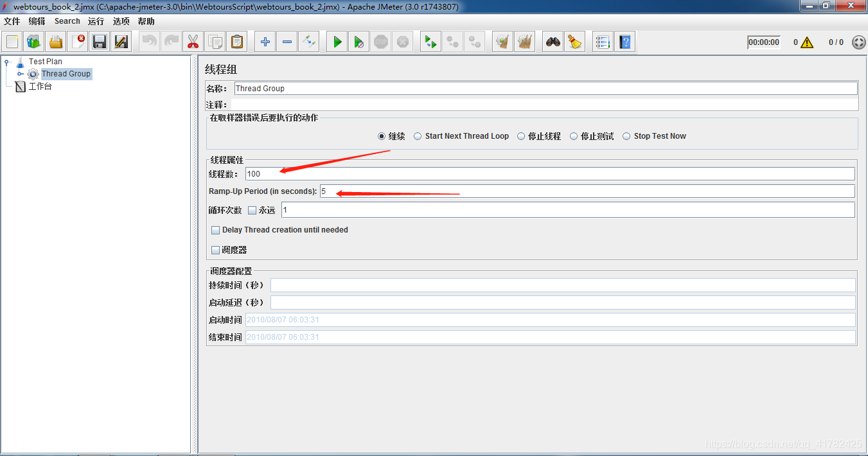
Task: Click the Cut scissors icon
Action: [193, 42]
